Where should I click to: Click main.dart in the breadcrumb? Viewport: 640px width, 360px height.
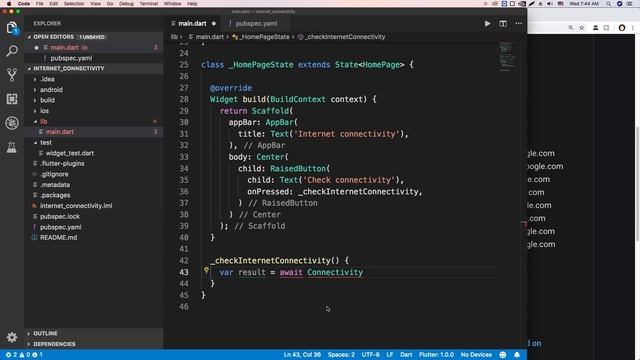click(x=209, y=37)
